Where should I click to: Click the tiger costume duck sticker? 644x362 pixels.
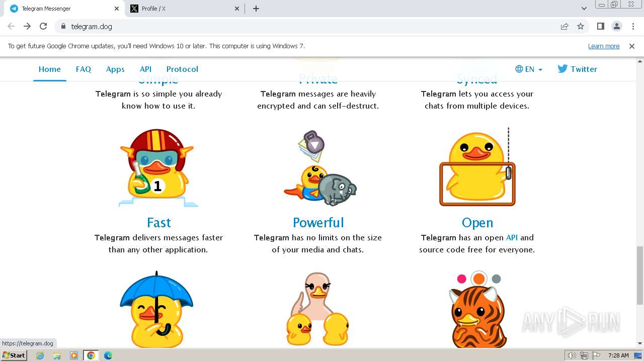(477, 309)
